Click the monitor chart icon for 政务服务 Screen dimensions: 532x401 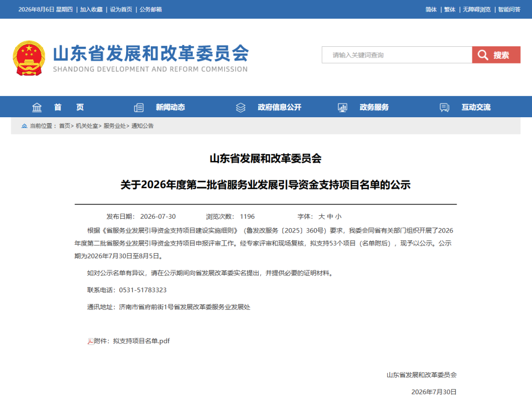coord(342,107)
